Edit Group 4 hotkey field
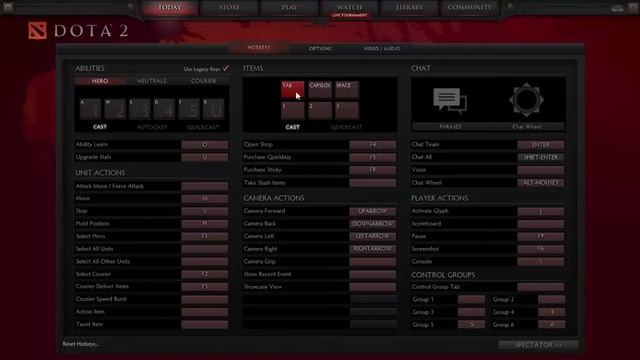The width and height of the screenshot is (640, 360). pyautogui.click(x=551, y=312)
